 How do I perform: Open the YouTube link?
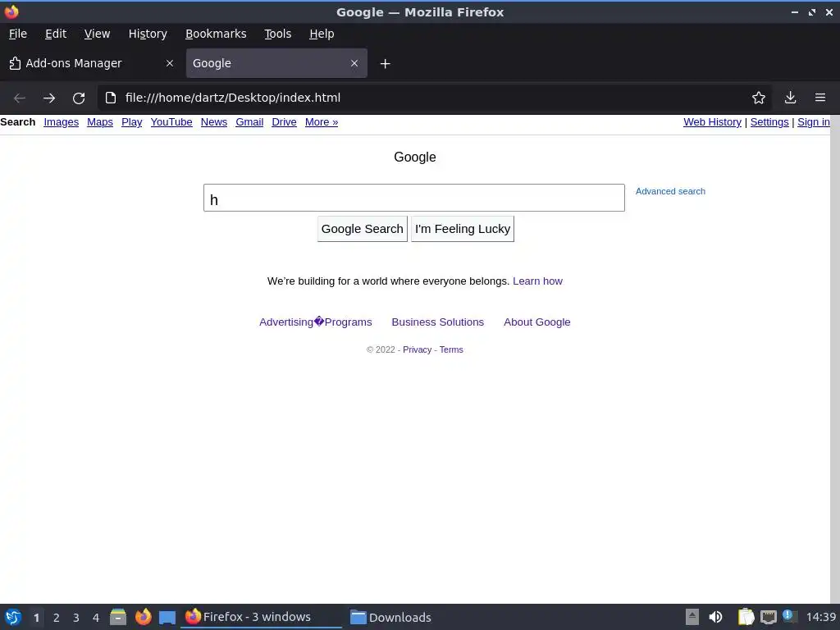[171, 122]
